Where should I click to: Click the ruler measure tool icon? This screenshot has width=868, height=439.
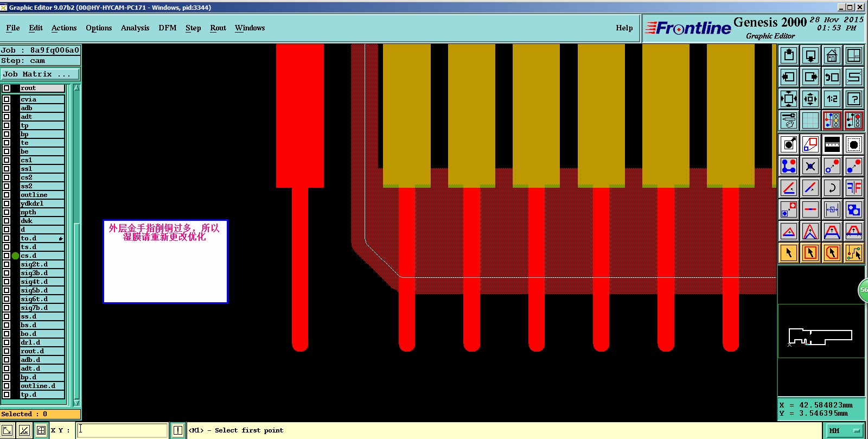[x=832, y=144]
